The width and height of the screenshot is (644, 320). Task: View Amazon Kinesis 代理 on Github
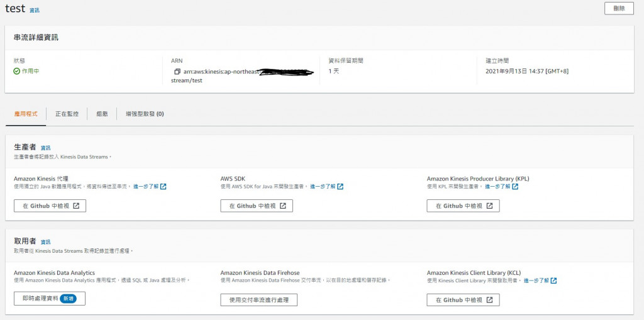[50, 206]
